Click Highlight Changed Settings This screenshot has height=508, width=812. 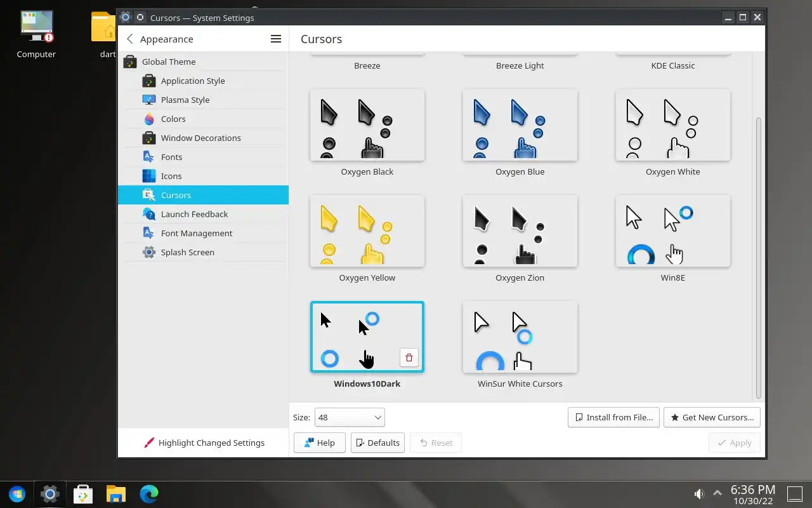204,443
